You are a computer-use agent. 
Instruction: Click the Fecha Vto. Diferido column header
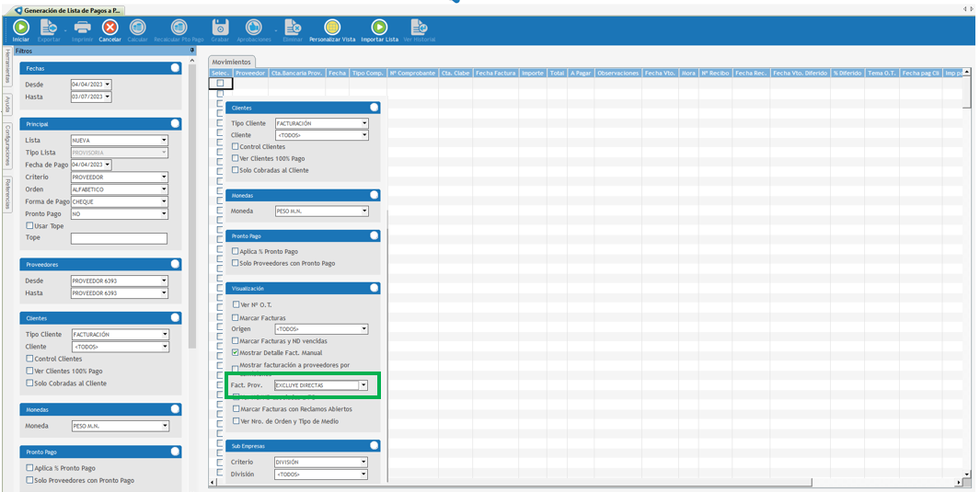click(800, 73)
